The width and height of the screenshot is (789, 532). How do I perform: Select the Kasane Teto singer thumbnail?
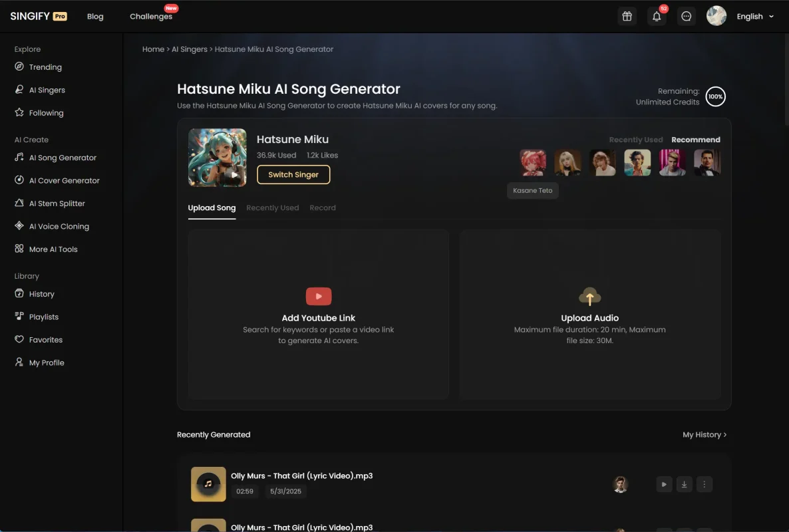pyautogui.click(x=533, y=162)
